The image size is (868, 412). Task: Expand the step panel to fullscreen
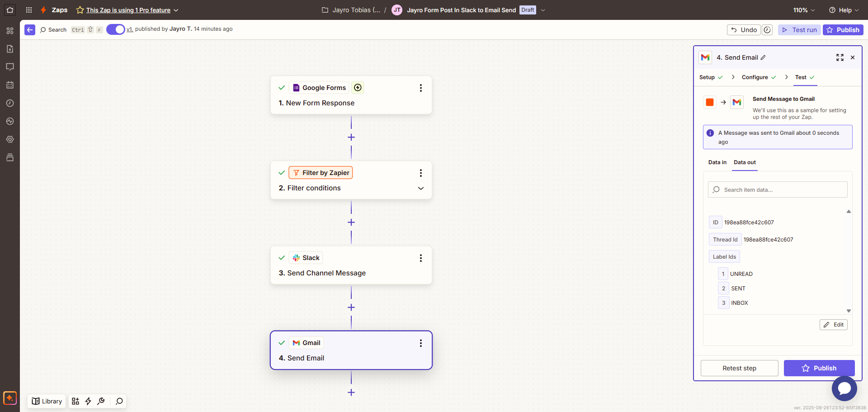[840, 57]
